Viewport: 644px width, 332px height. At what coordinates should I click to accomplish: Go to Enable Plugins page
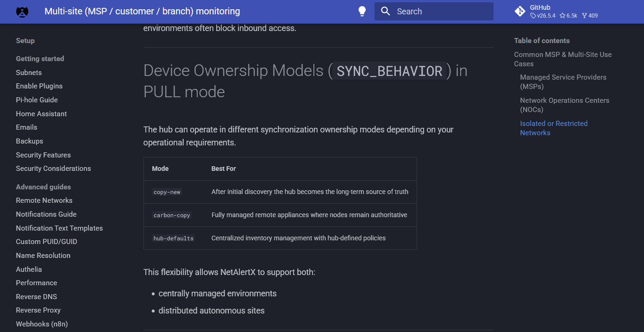tap(39, 86)
